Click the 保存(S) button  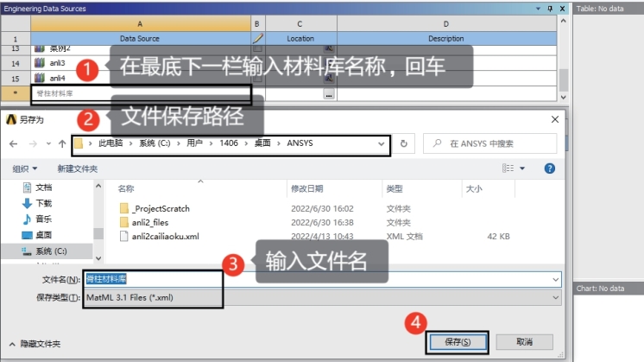(x=458, y=342)
